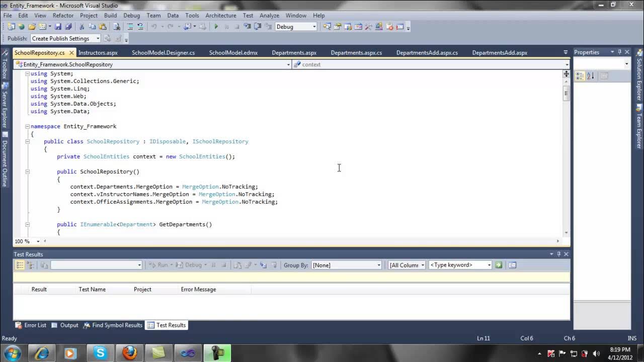Click the Open File toolbar icon
This screenshot has width=644, height=362.
[x=32, y=27]
